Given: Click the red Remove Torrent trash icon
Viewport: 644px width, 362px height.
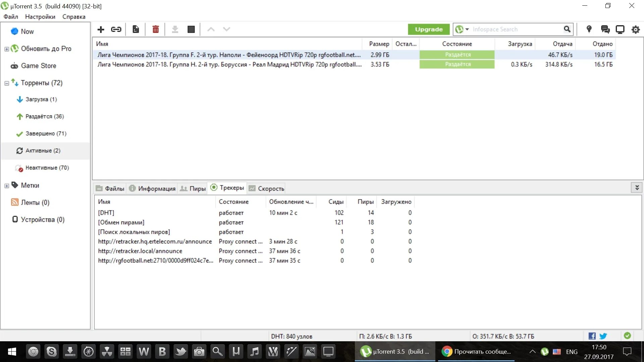Looking at the screenshot, I should point(156,29).
